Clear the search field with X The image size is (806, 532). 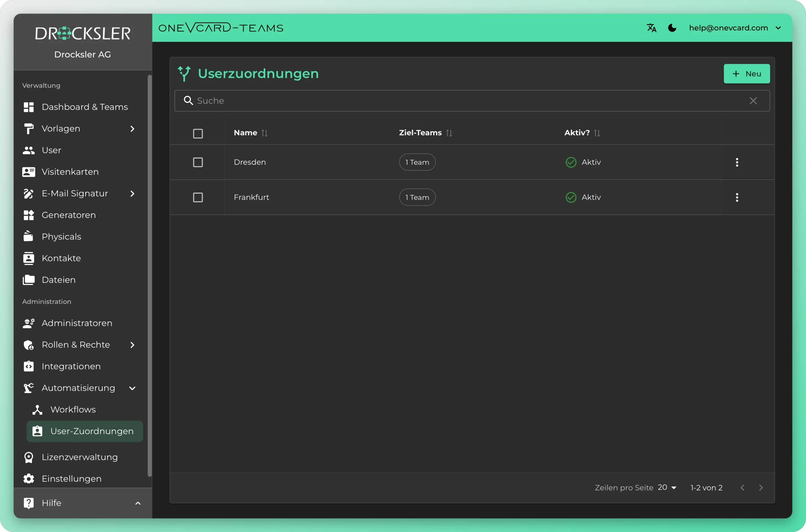point(753,101)
